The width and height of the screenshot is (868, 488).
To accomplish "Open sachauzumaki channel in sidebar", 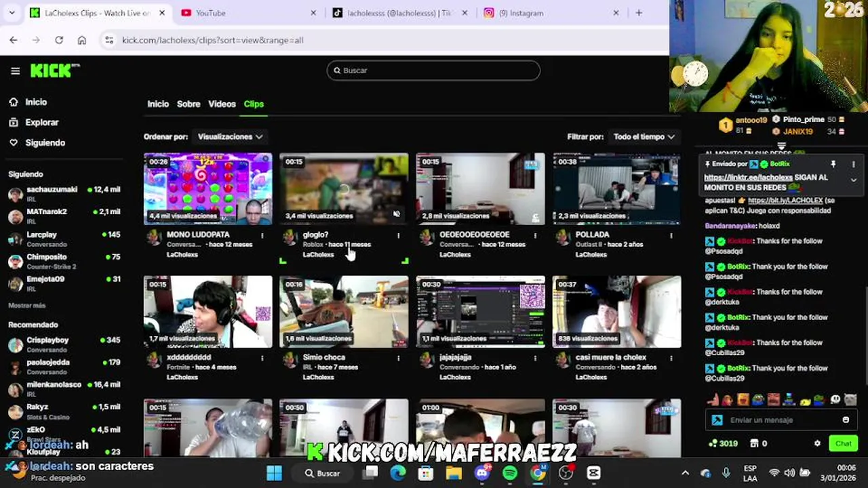I will tap(64, 193).
